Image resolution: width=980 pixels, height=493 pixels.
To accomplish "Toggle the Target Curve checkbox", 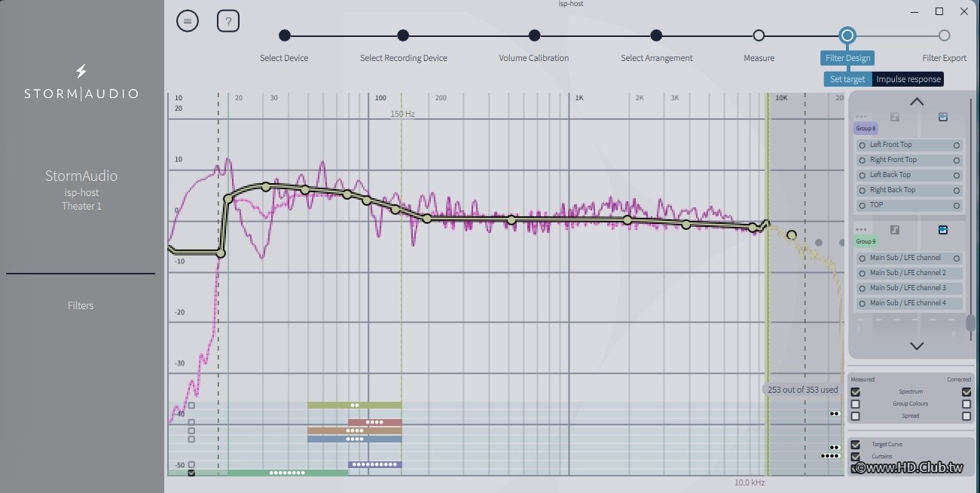I will coord(855,445).
